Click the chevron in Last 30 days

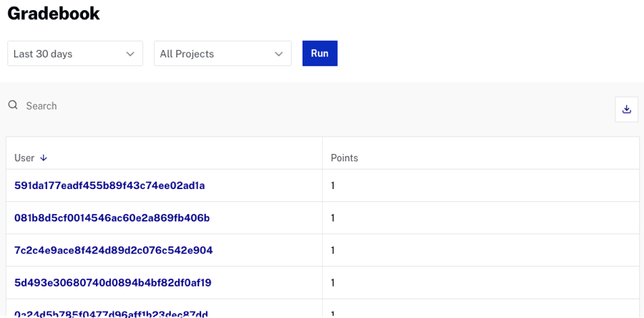[130, 54]
